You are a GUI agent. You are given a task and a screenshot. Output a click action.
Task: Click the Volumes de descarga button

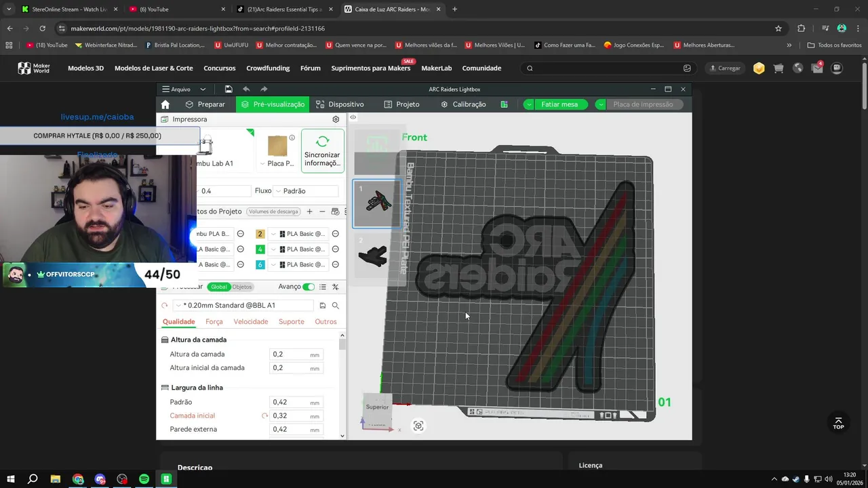click(x=273, y=211)
